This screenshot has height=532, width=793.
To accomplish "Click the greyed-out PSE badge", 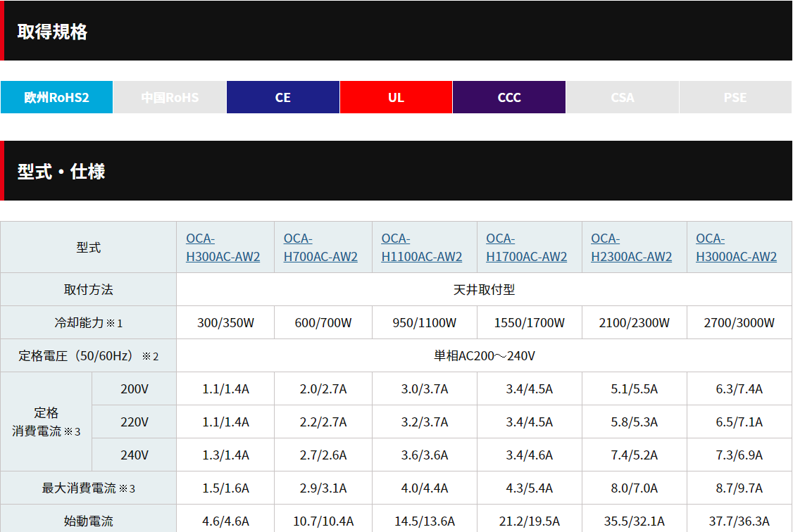I will [x=735, y=97].
